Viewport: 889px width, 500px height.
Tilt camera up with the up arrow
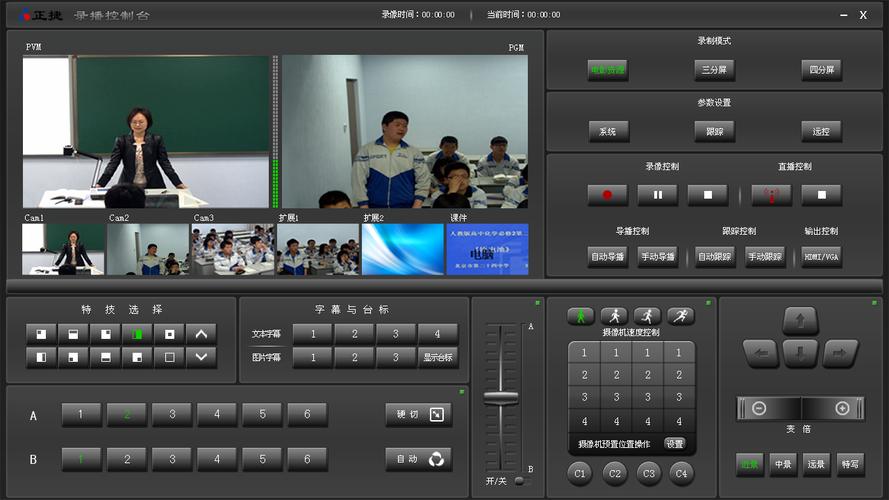coord(801,321)
